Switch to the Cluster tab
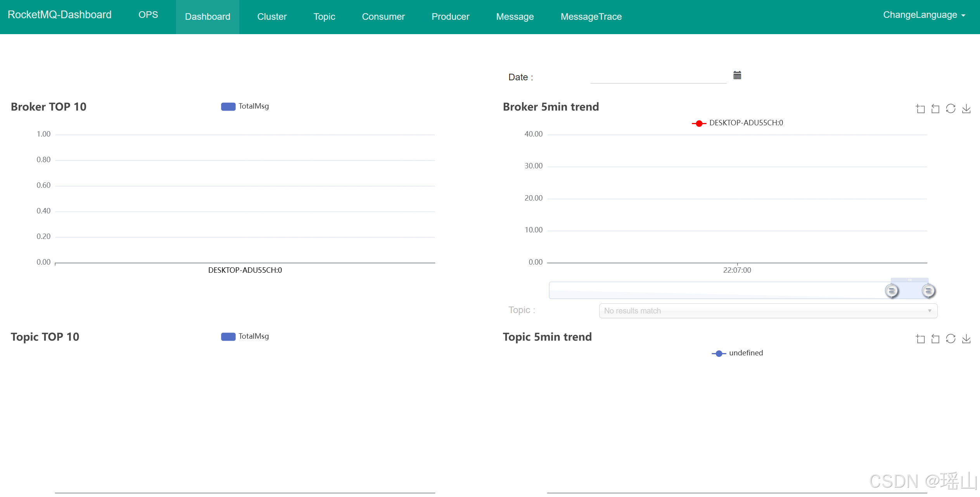 272,17
